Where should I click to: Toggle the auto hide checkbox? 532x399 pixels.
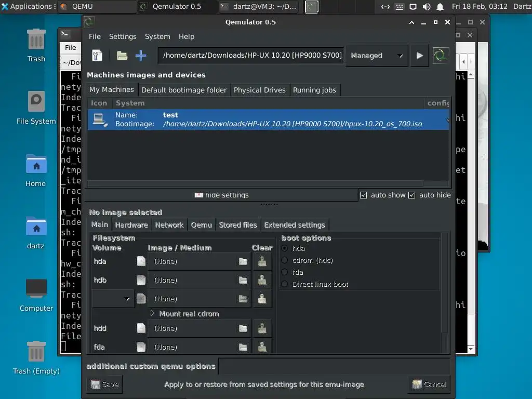tap(411, 195)
